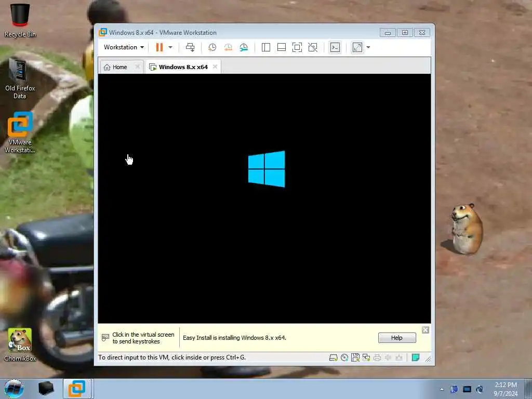Pause the virtual machine
The width and height of the screenshot is (532, 399).
[159, 47]
